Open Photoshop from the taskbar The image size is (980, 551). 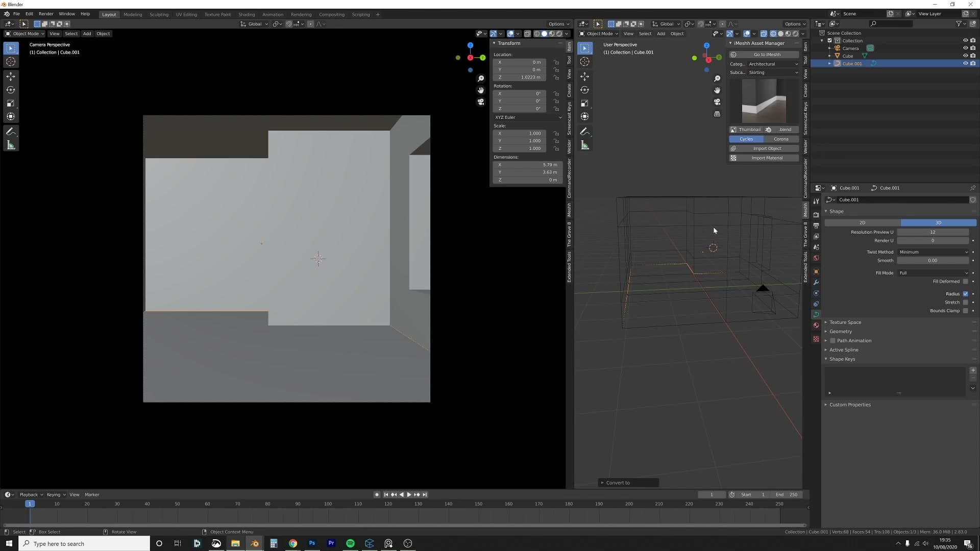click(x=312, y=543)
